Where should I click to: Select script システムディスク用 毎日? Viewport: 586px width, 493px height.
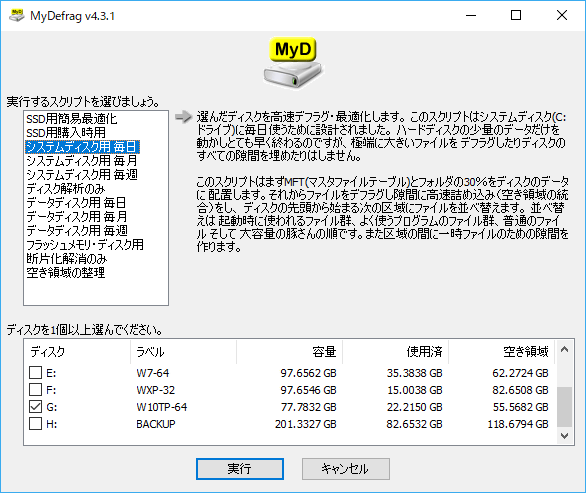82,147
